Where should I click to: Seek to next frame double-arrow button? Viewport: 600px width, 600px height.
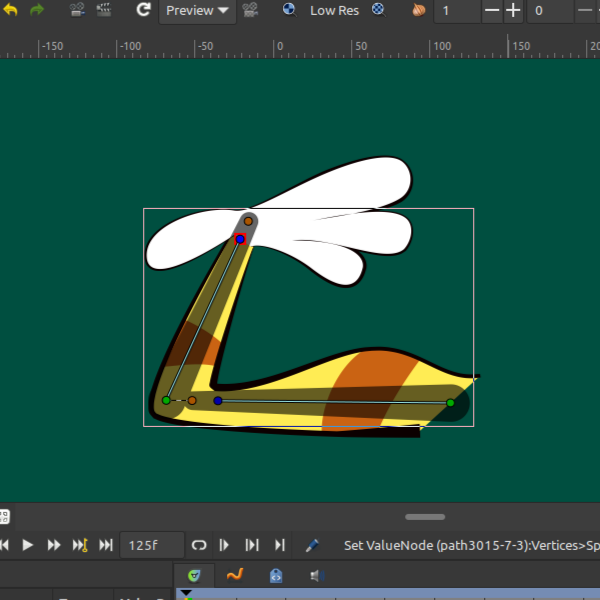tap(54, 545)
